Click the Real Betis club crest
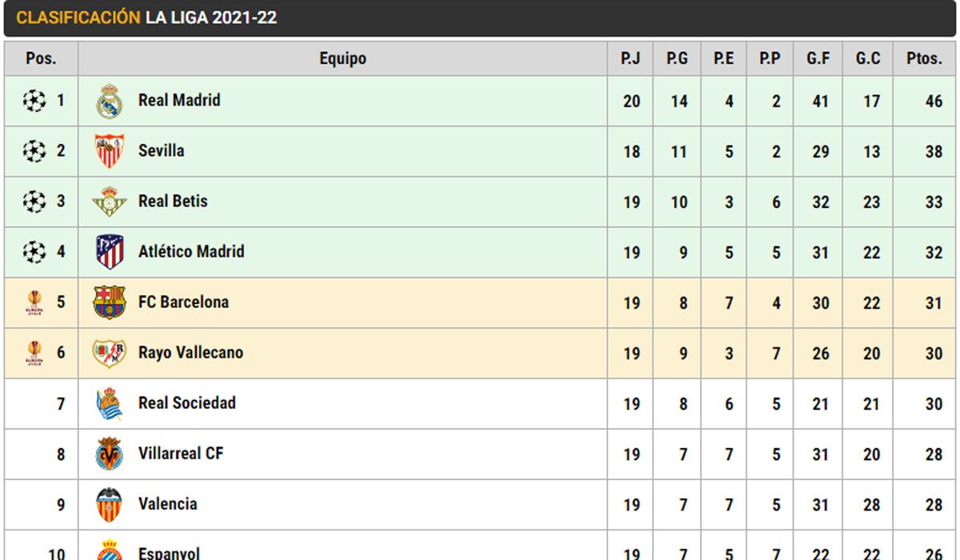 click(x=110, y=202)
